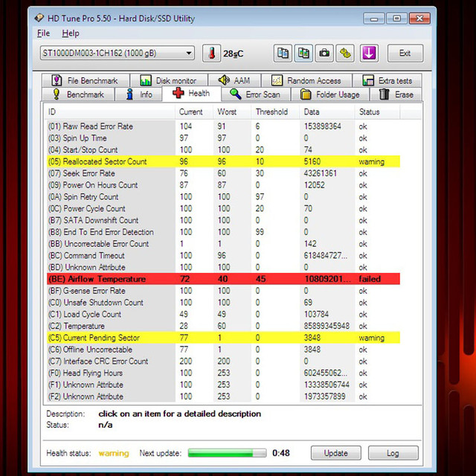Switch to the Folder Usage tab
This screenshot has height=476, width=476.
coord(330,94)
